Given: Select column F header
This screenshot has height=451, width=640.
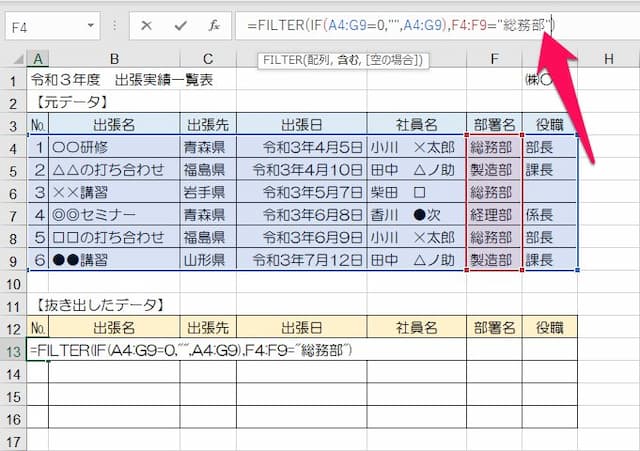Looking at the screenshot, I should pos(494,59).
